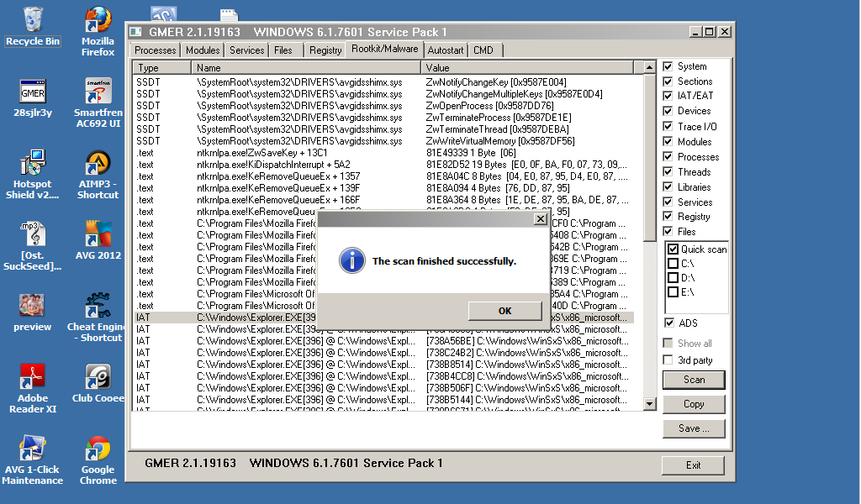
Task: Select the Ost. SuckSeed mp3 file icon
Action: pyautogui.click(x=33, y=245)
